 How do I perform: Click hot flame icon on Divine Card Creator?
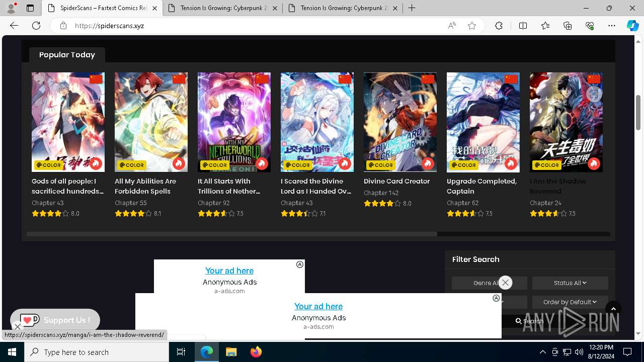tap(428, 163)
